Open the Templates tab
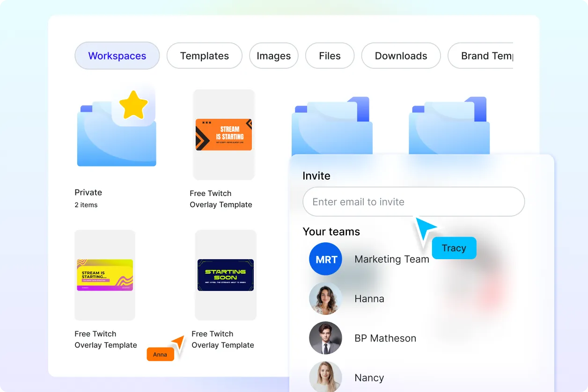 (205, 56)
